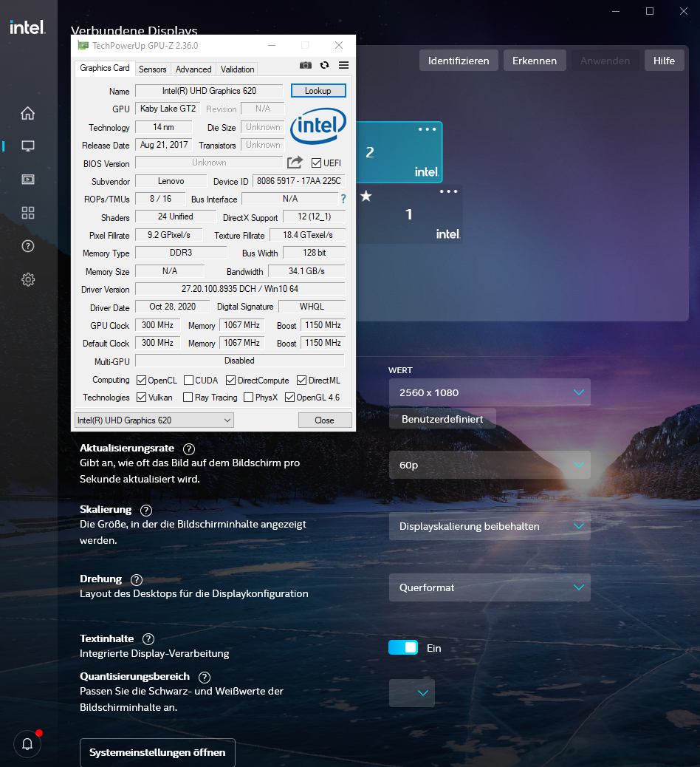Open the three-dot menu of display 2
The image size is (700, 767).
coord(427,129)
